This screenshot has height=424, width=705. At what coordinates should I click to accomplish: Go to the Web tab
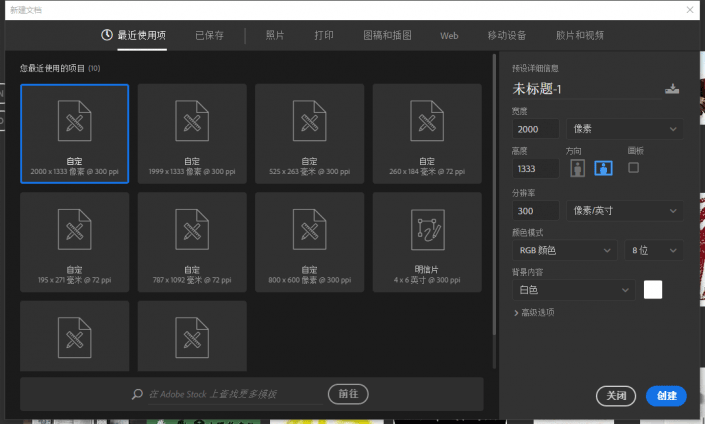click(449, 36)
